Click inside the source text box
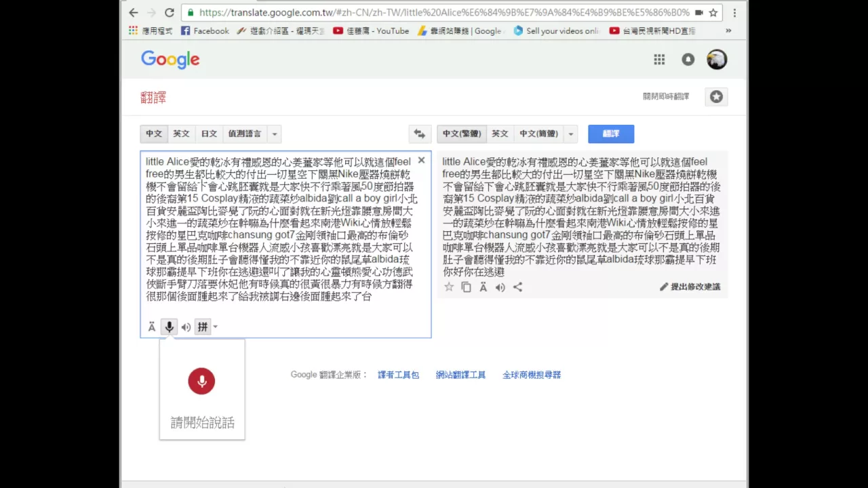This screenshot has height=488, width=868. (x=285, y=244)
